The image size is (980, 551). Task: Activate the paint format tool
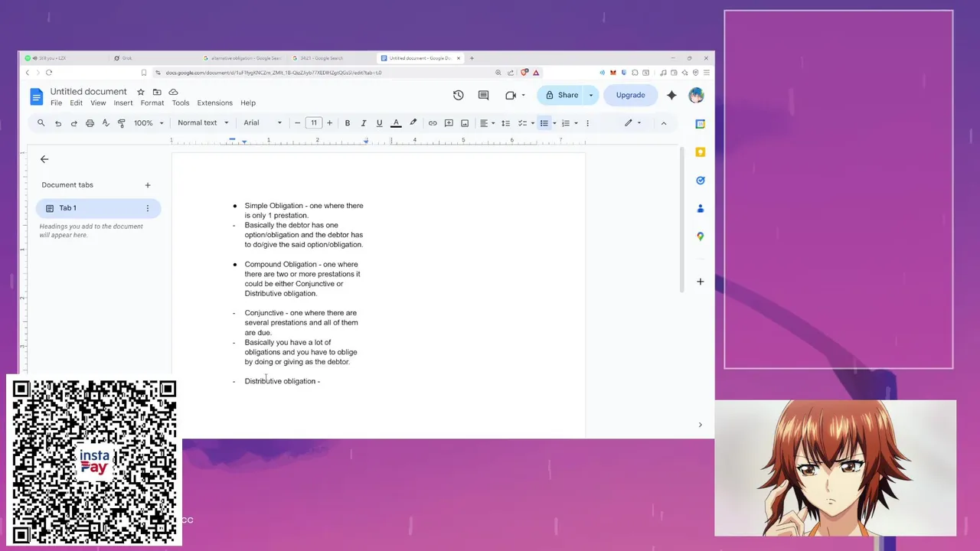tap(121, 123)
